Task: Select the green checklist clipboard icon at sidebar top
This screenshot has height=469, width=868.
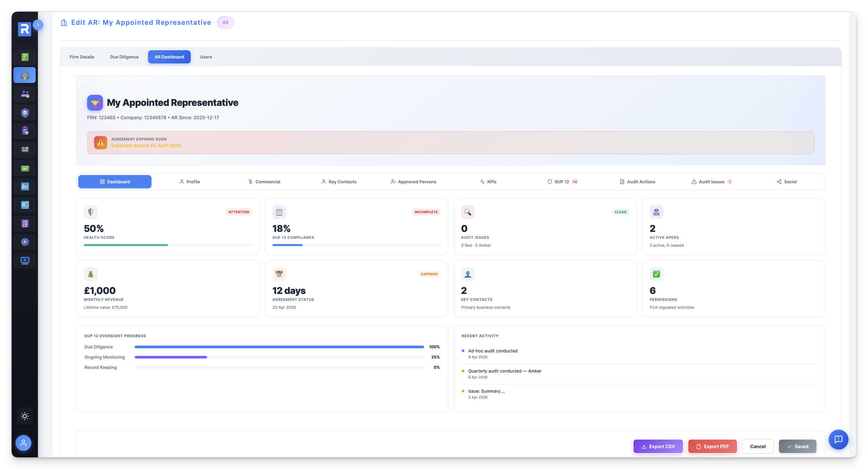Action: 25,57
